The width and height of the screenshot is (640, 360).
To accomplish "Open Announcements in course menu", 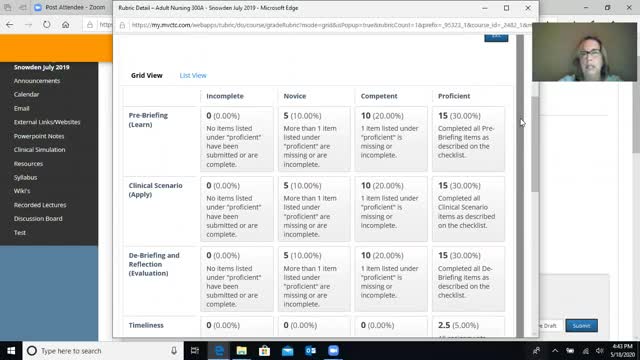I will [37, 81].
